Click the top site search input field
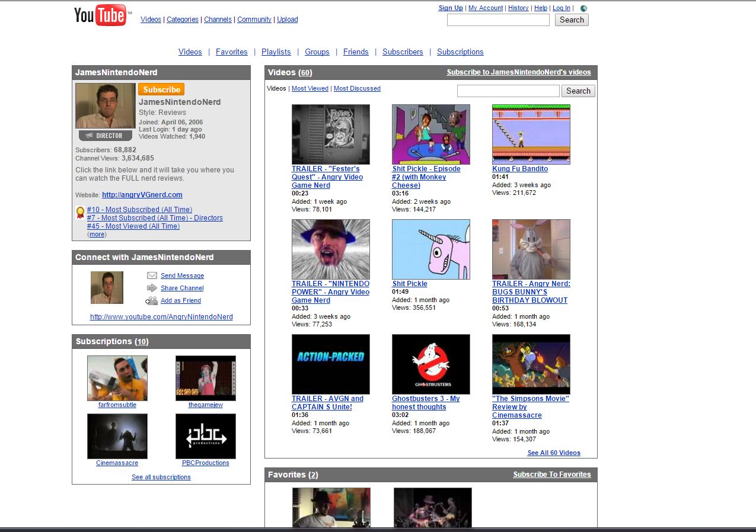 pos(498,20)
